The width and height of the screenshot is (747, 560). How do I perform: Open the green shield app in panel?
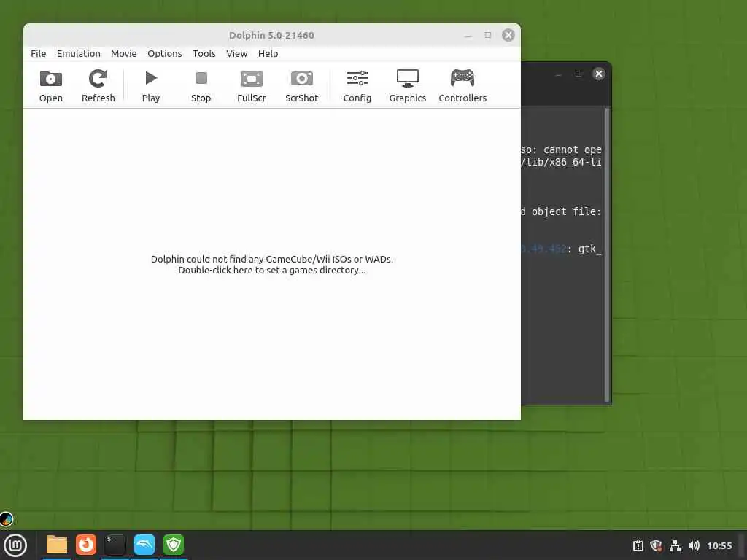tap(174, 545)
